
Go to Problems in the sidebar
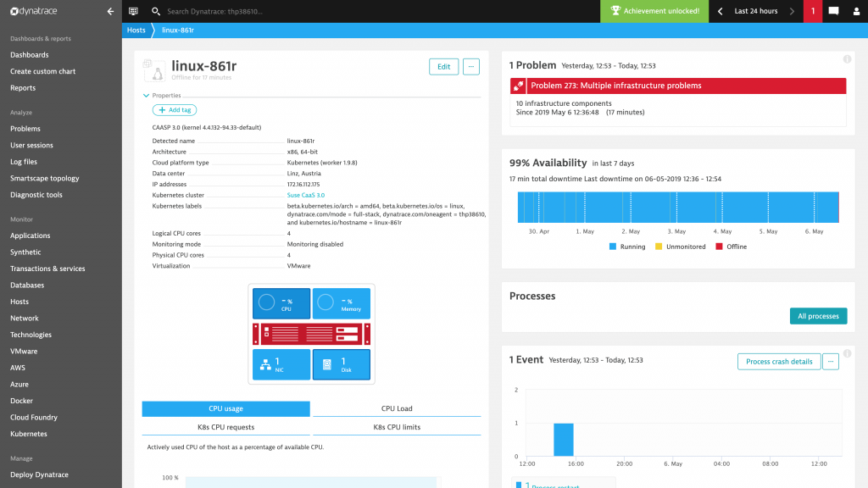coord(25,129)
